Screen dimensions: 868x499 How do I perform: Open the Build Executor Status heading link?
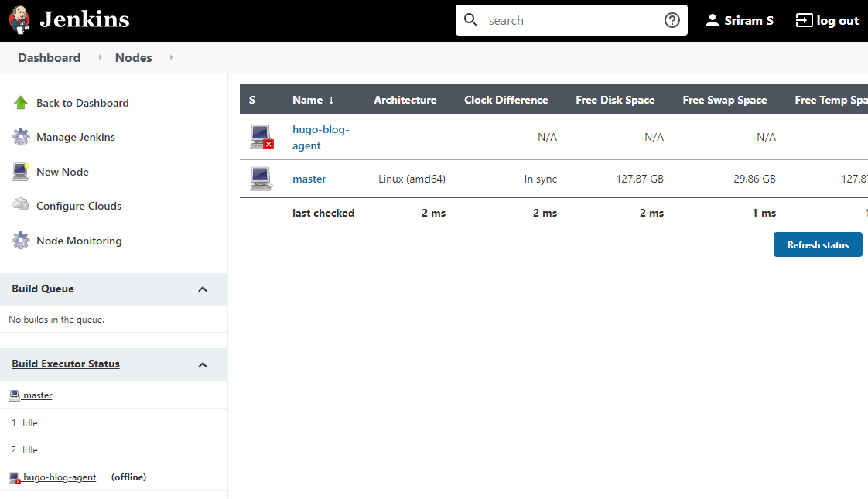point(66,364)
